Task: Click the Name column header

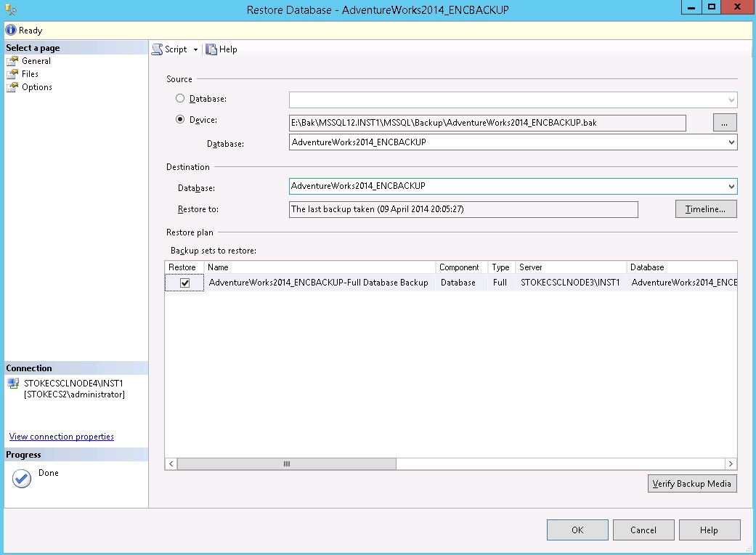Action: tap(320, 267)
